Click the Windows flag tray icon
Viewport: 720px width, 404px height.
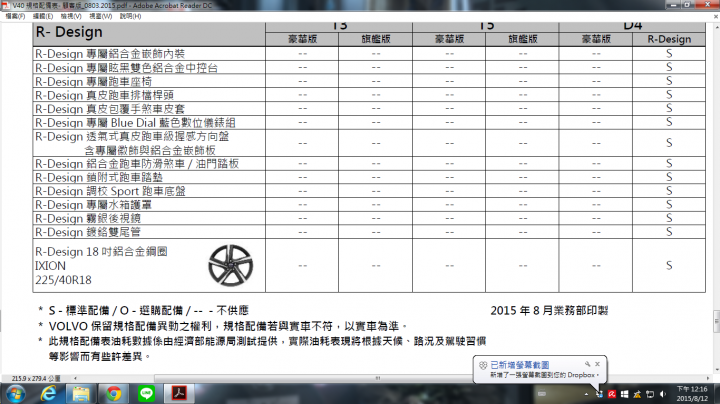point(624,394)
